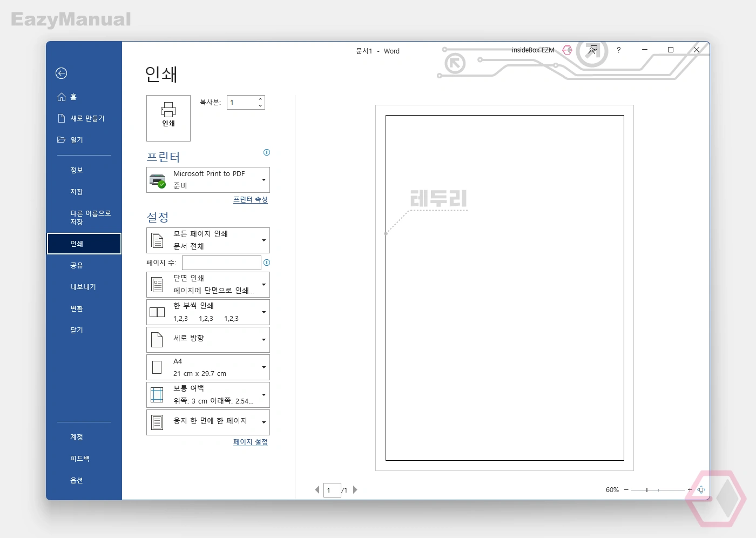Click 닫기 in the sidebar
Viewport: 756px width, 538px height.
coord(84,330)
